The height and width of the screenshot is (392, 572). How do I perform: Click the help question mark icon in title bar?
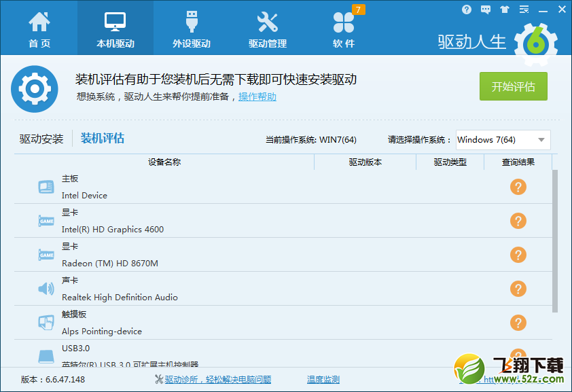(x=467, y=10)
